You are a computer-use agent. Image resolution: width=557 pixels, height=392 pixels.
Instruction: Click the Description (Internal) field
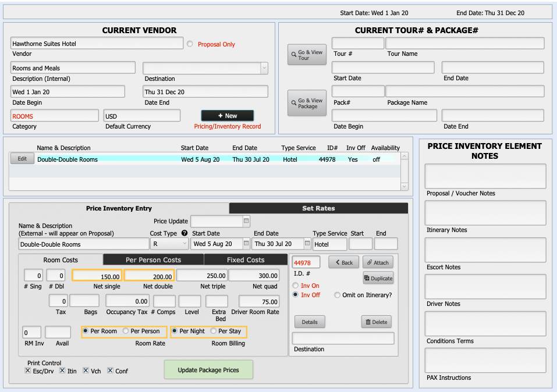click(x=73, y=68)
